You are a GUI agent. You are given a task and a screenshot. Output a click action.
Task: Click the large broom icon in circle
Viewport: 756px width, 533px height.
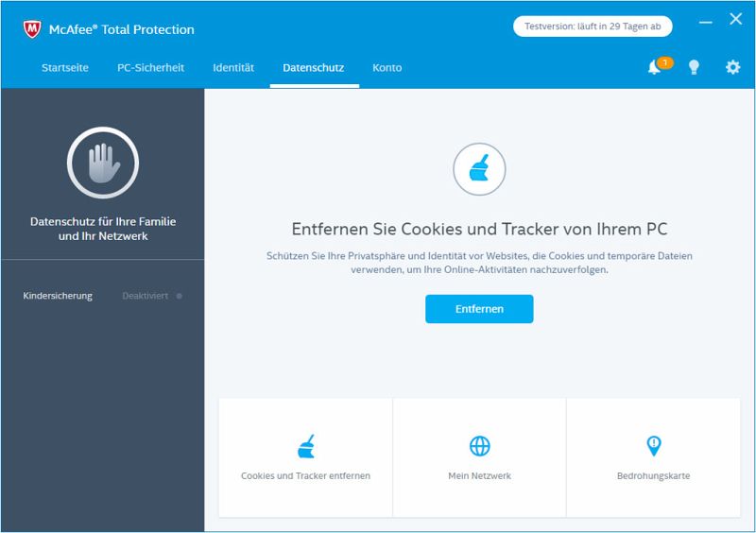(x=479, y=169)
